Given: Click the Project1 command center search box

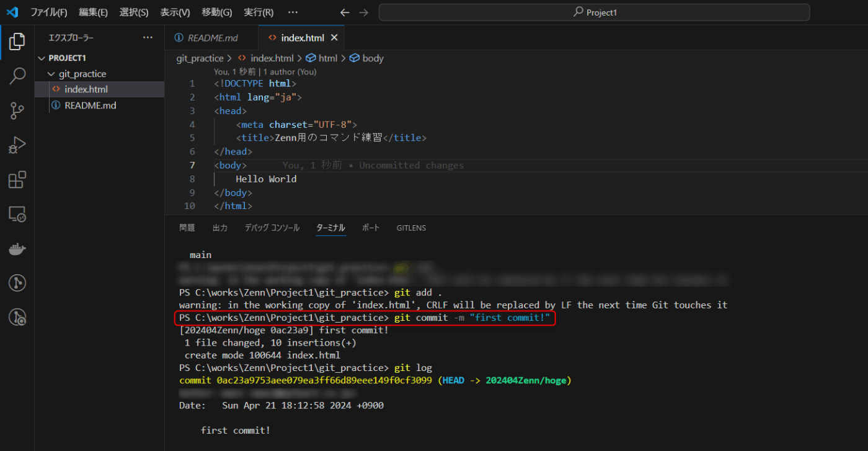Looking at the screenshot, I should [x=594, y=12].
